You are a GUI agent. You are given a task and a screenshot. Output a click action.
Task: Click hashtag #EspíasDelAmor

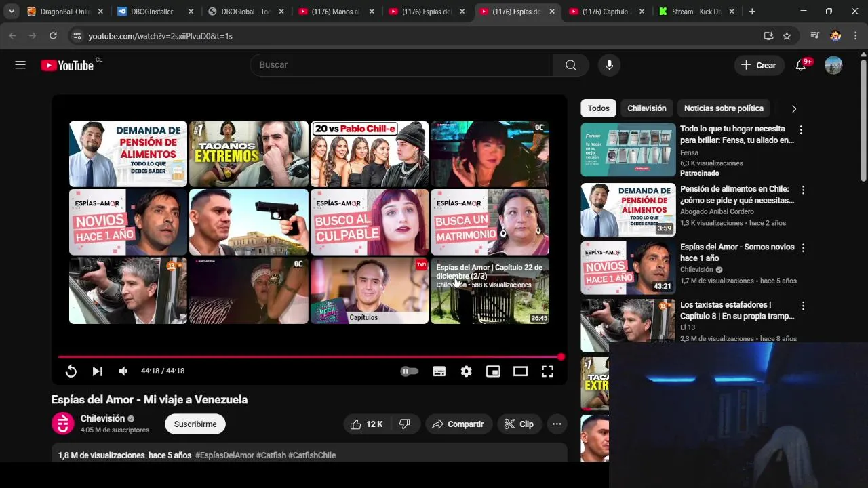(224, 455)
